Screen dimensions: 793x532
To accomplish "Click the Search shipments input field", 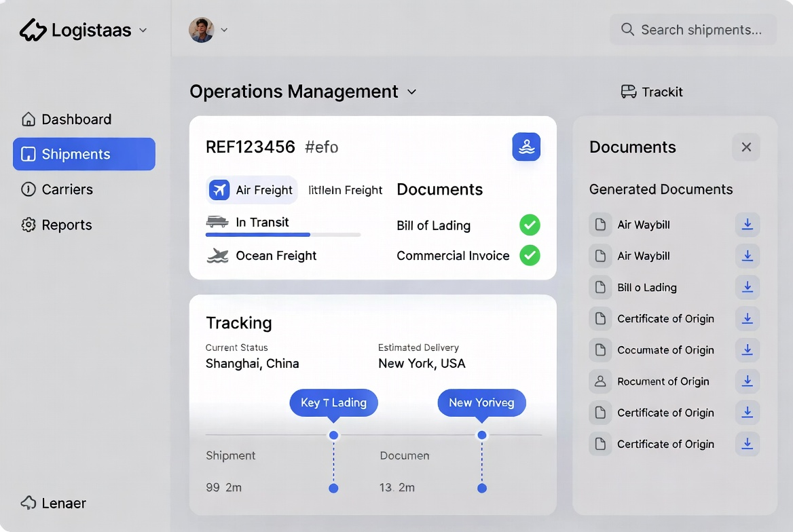I will (693, 30).
